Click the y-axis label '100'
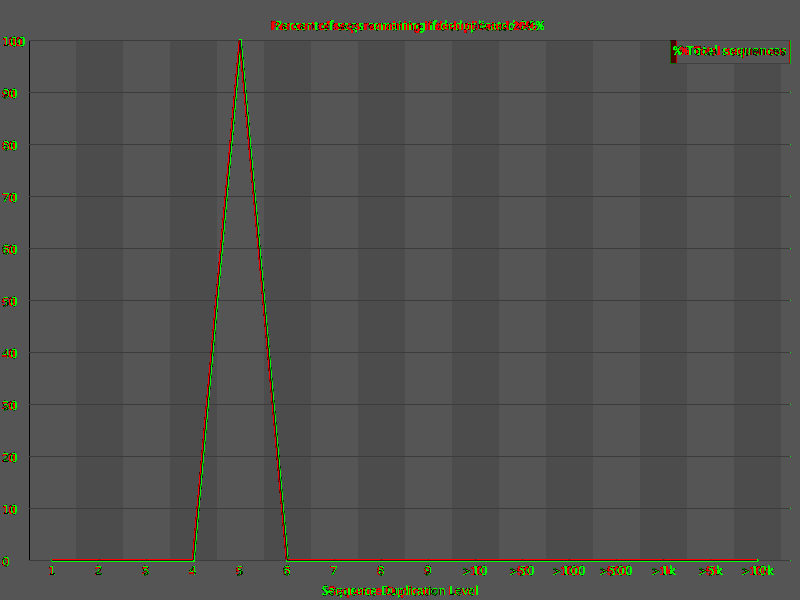800x600 pixels. 14,42
